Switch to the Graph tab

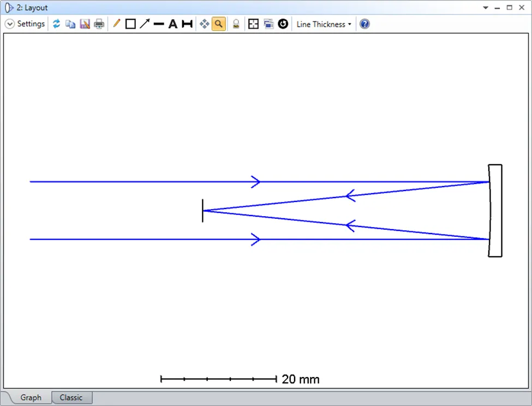(31, 397)
